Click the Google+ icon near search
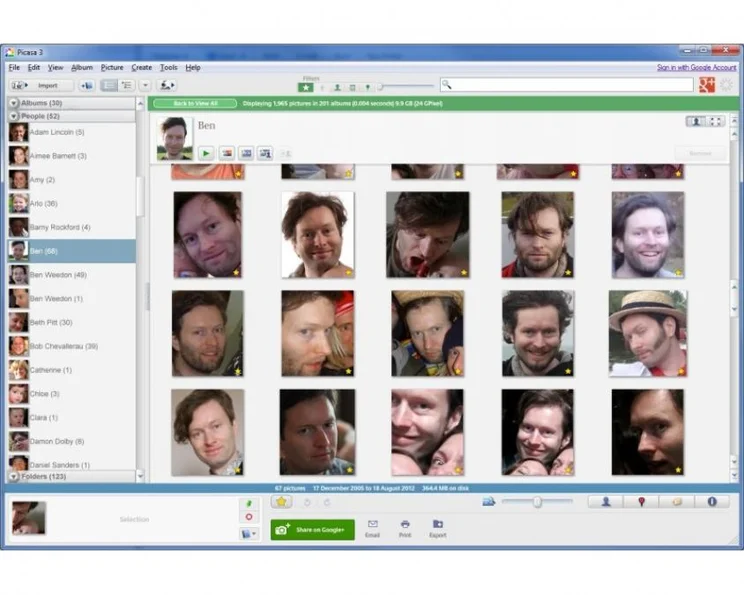The width and height of the screenshot is (744, 595). point(707,85)
